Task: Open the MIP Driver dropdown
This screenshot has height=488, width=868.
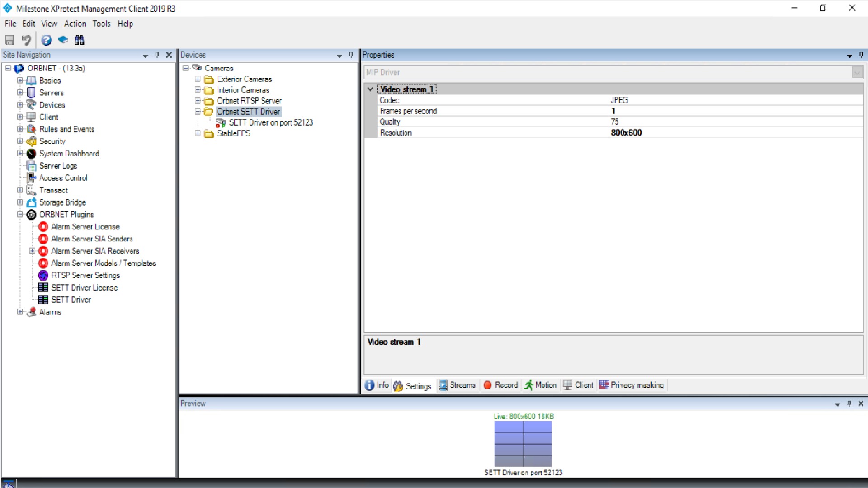Action: [857, 72]
